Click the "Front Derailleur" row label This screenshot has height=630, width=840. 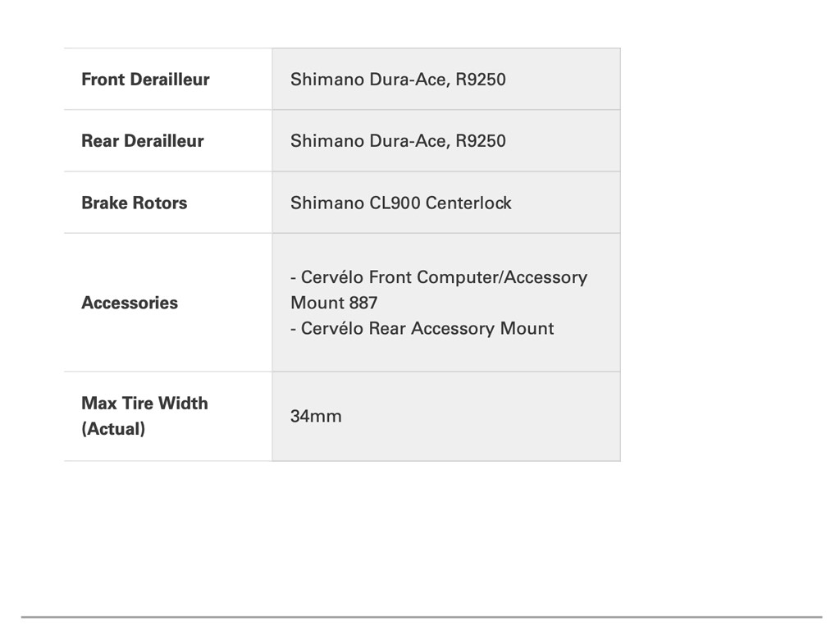click(x=145, y=80)
